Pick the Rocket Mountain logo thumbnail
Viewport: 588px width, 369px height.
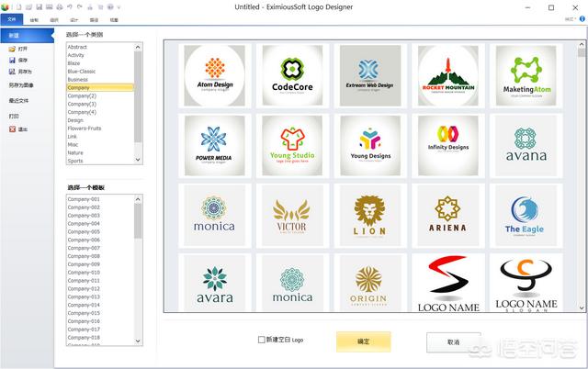(x=447, y=75)
